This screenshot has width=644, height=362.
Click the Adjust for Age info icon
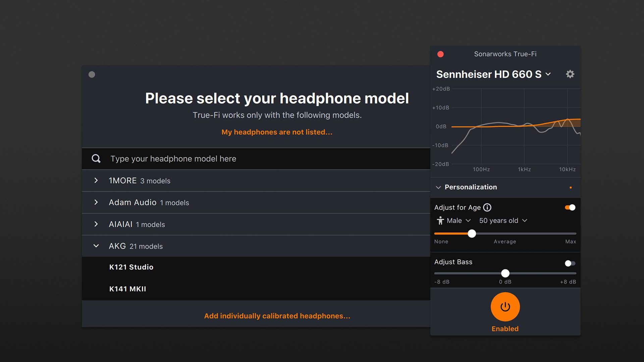(x=487, y=208)
